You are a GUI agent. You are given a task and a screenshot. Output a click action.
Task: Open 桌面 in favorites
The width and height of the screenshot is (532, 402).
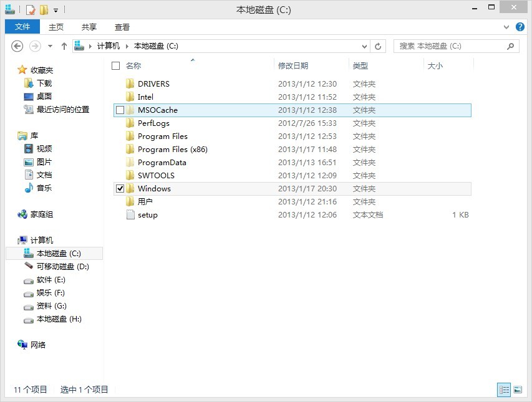44,96
